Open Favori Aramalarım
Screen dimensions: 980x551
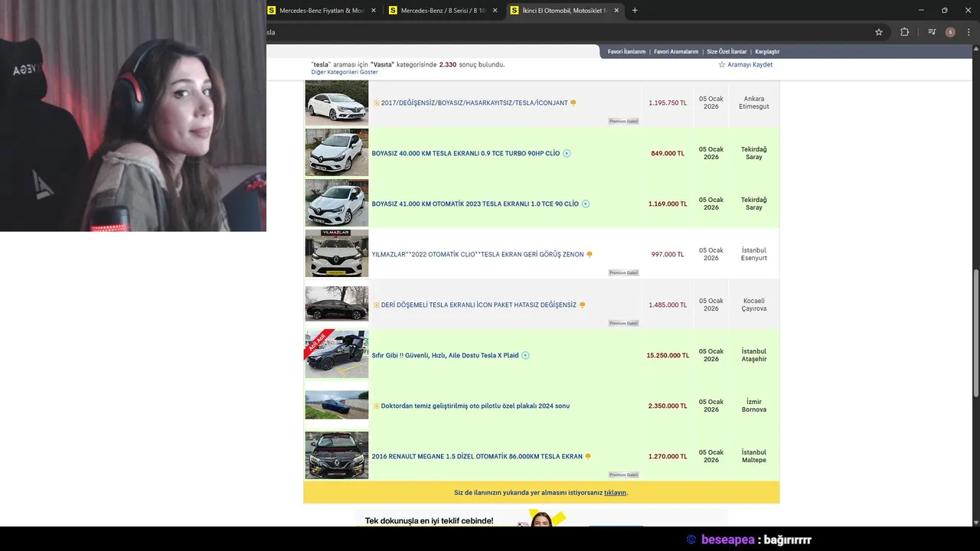(676, 51)
